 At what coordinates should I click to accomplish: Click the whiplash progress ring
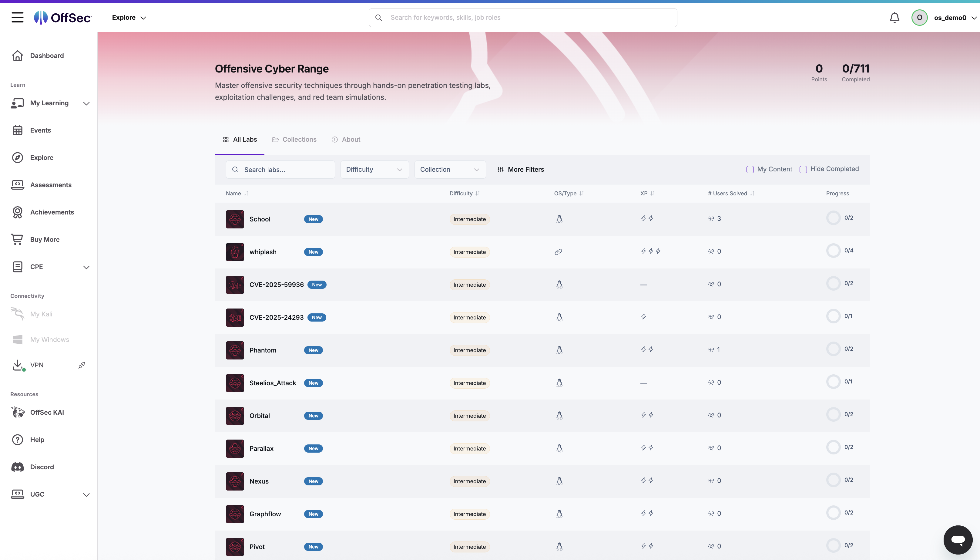click(833, 251)
